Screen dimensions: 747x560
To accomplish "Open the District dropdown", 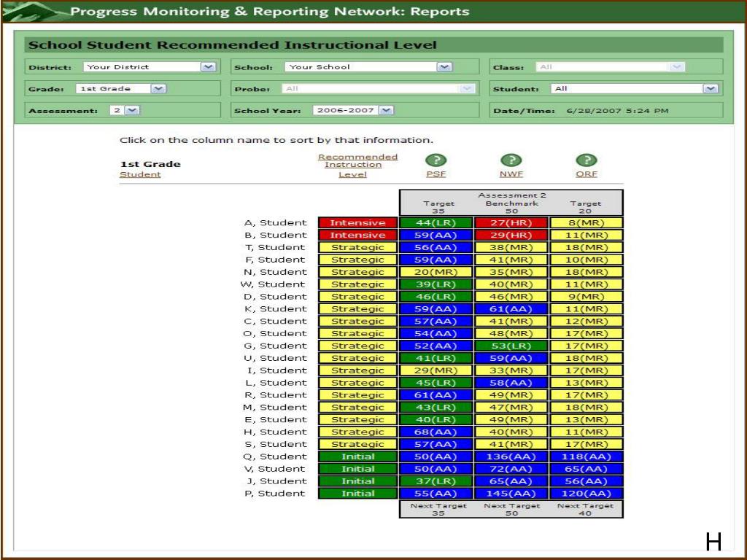I will [208, 67].
